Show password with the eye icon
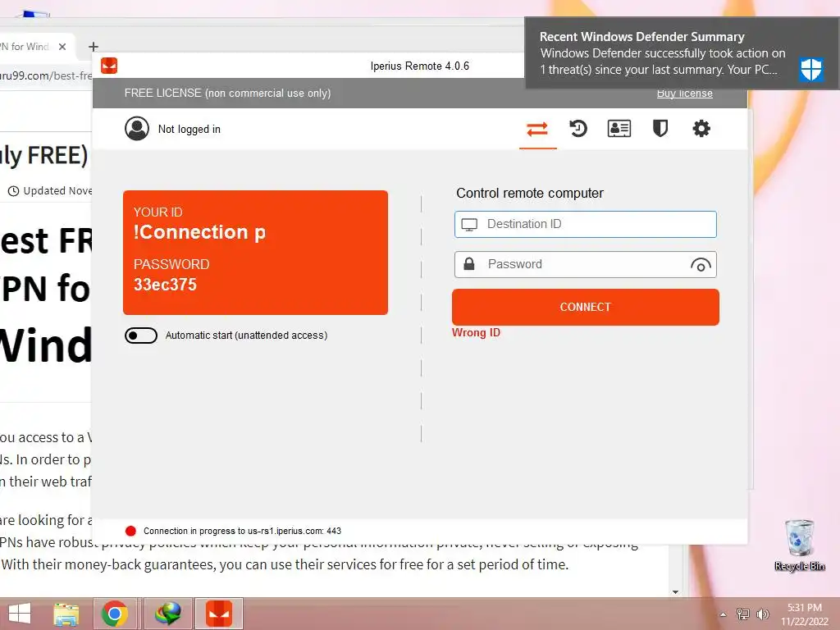 pyautogui.click(x=701, y=265)
